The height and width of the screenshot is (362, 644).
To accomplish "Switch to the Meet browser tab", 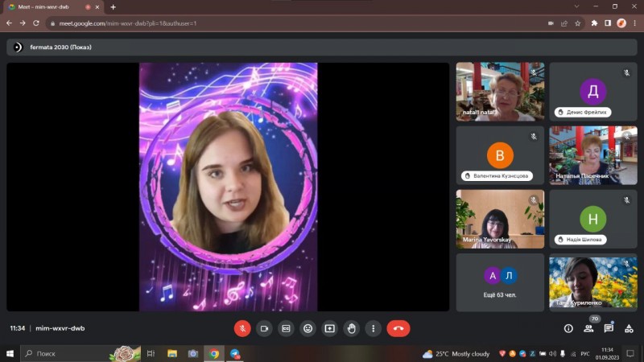I will point(44,6).
